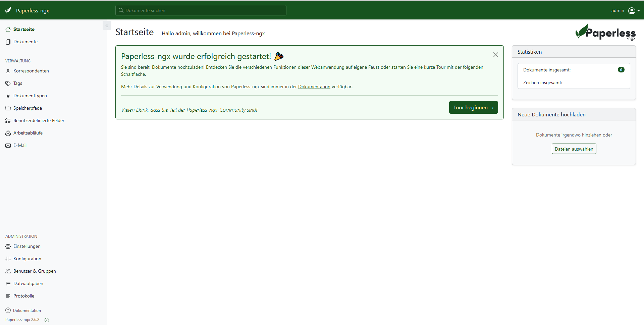Click the version info icon
644x325 pixels.
[47, 320]
